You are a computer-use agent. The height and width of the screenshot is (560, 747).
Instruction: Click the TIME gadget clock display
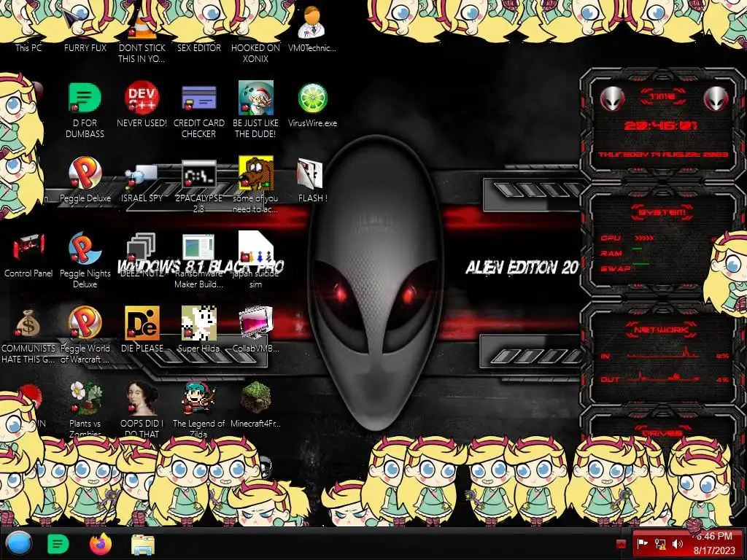[x=661, y=125]
